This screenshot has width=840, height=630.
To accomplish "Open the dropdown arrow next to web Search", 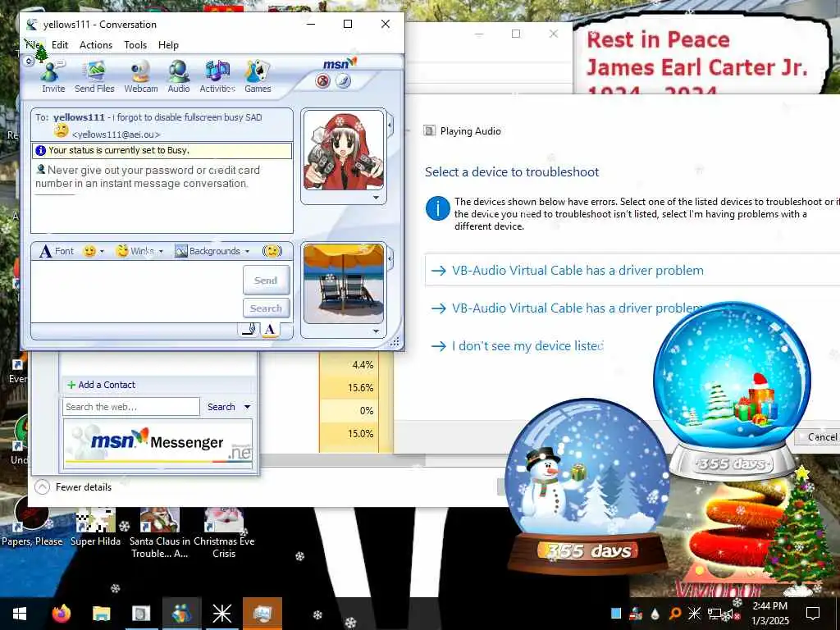I will click(248, 407).
